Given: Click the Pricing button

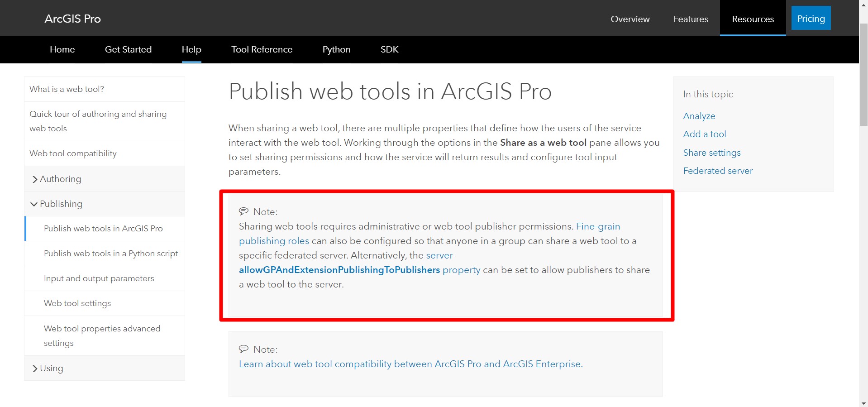Looking at the screenshot, I should [811, 18].
